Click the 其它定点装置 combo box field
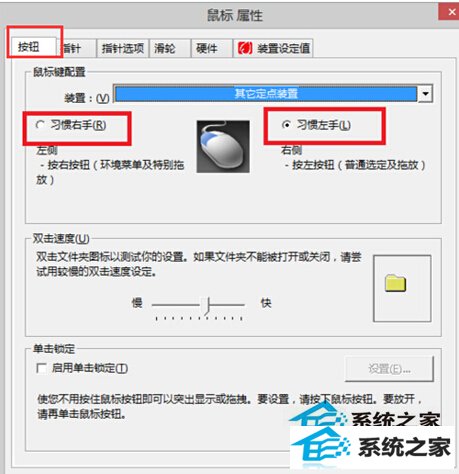The height and width of the screenshot is (474, 459). coord(265,94)
